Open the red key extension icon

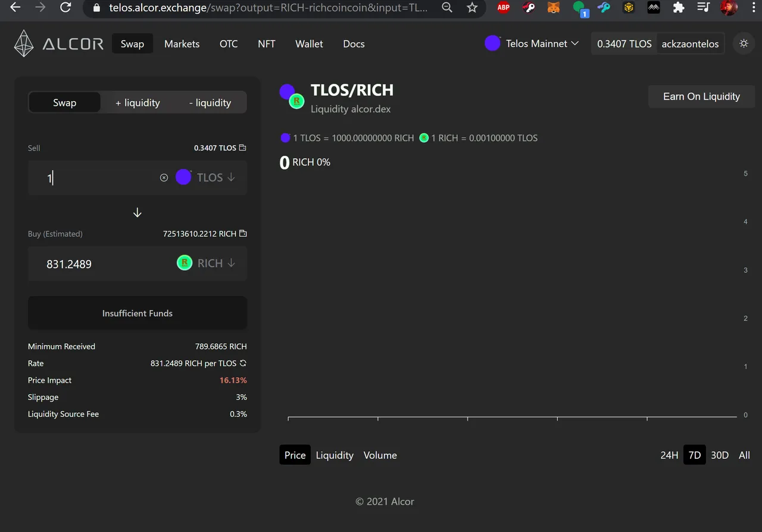(528, 8)
